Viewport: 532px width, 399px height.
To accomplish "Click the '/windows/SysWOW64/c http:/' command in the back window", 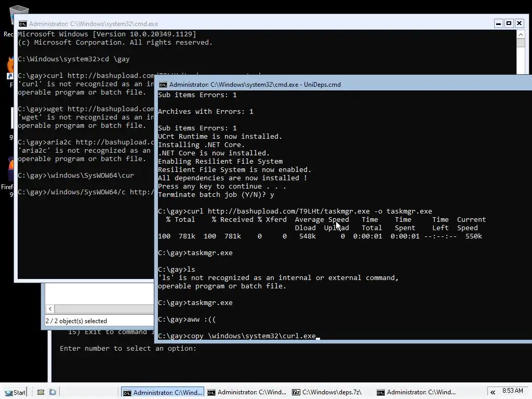I will (100, 192).
